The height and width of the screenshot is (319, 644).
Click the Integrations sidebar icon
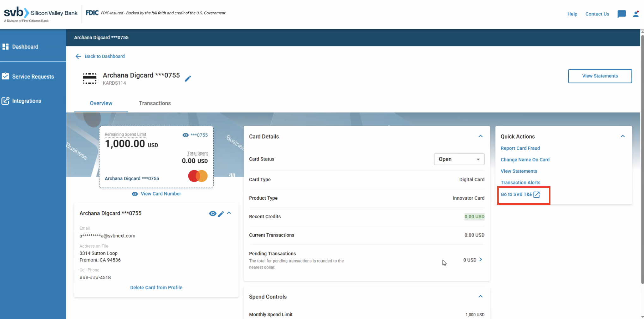tap(5, 101)
